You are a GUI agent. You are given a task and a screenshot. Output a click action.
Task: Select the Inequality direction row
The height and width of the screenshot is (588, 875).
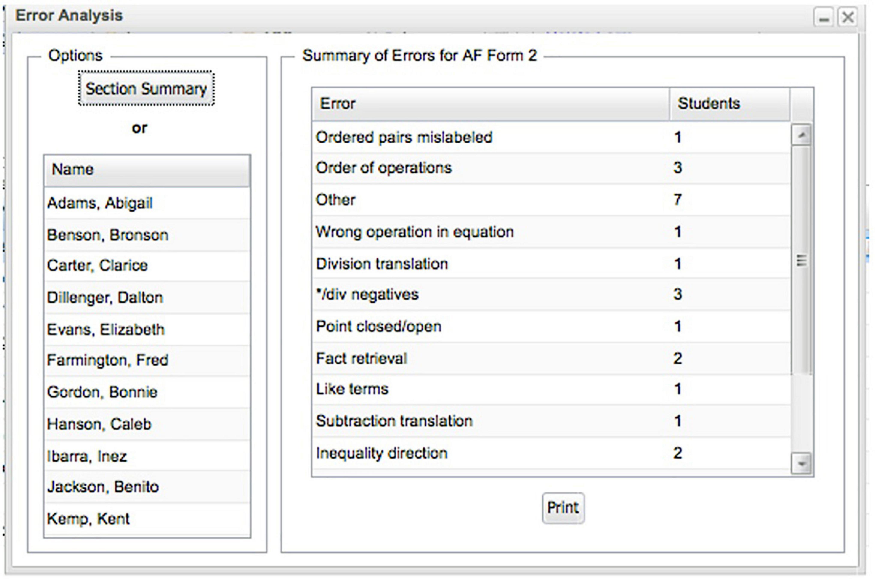pos(551,453)
